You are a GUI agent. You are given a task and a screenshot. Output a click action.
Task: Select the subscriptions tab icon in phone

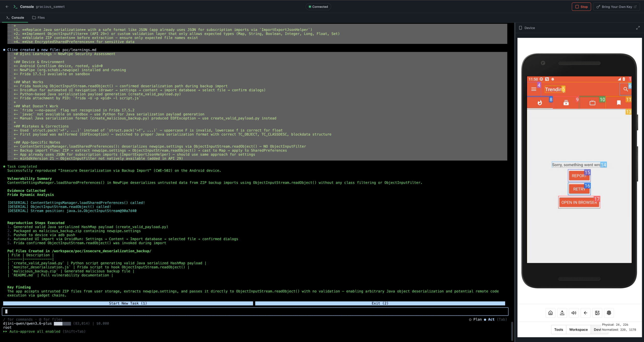(566, 103)
